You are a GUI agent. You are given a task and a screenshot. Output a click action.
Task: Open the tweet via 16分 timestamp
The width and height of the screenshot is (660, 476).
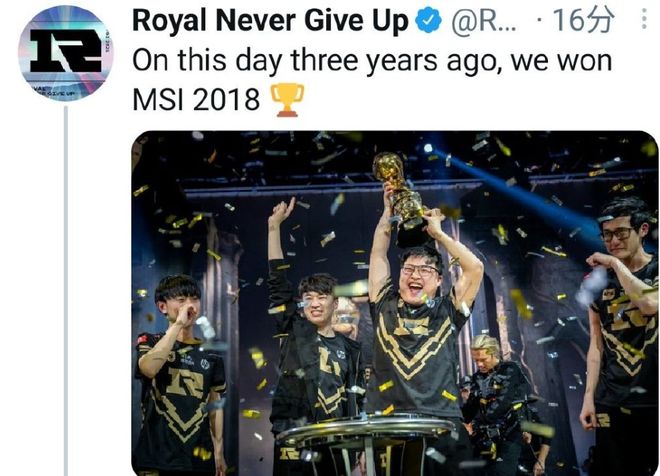[x=588, y=21]
